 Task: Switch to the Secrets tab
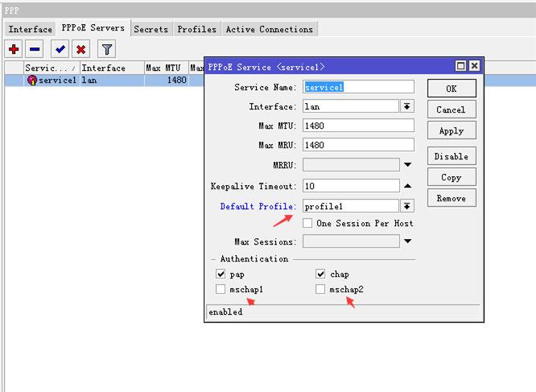tap(150, 29)
